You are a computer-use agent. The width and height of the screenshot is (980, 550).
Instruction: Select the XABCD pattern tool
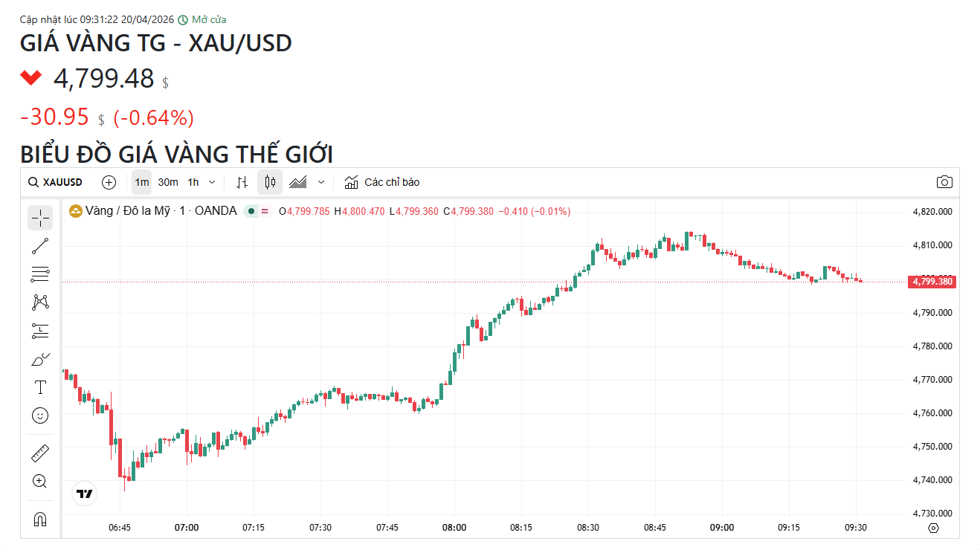click(40, 302)
